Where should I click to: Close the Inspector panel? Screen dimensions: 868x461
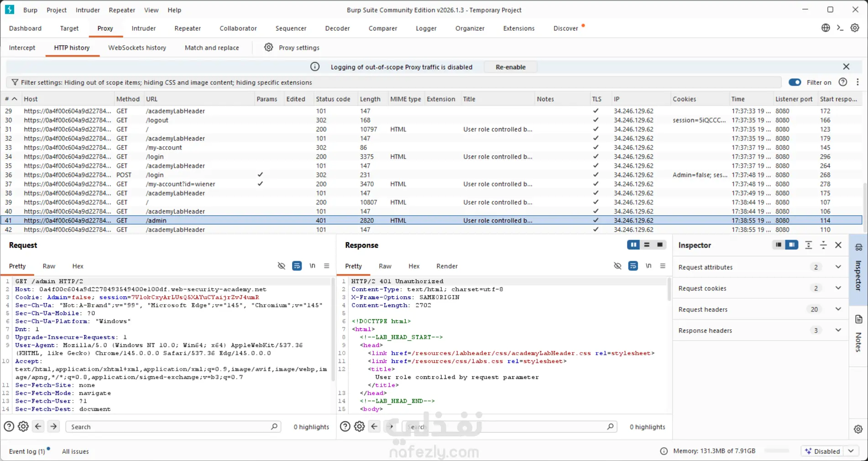click(838, 245)
